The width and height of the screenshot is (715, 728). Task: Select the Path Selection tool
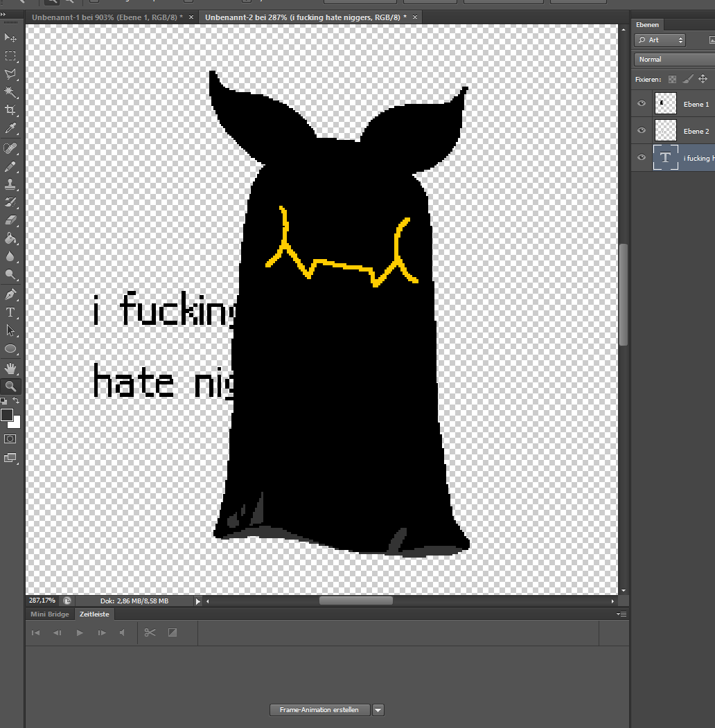(10, 330)
